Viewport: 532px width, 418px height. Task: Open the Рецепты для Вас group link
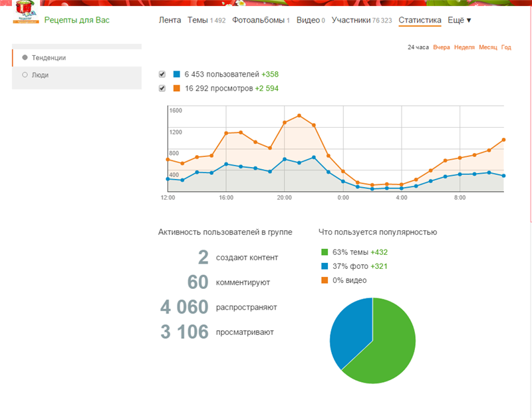click(76, 20)
